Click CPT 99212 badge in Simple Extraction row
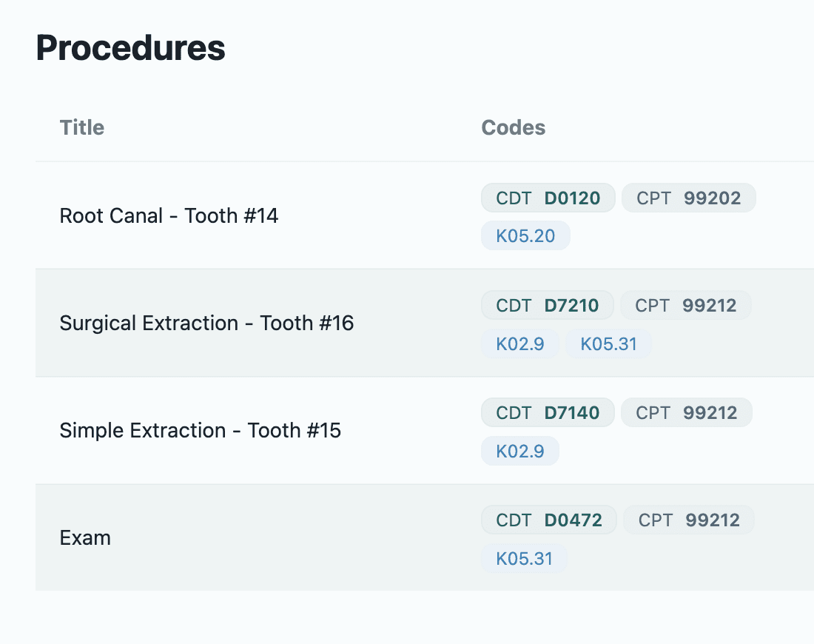814x644 pixels. [686, 412]
